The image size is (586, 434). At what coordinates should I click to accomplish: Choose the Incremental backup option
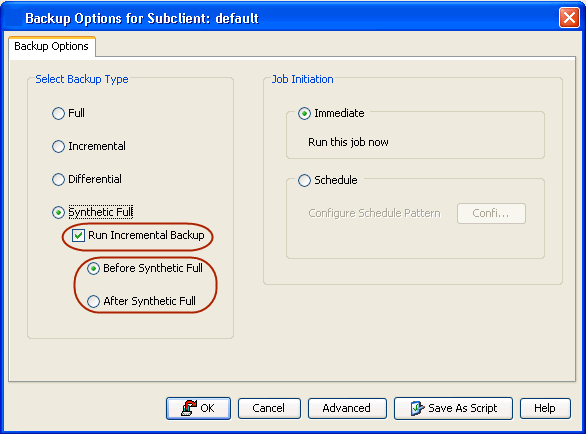click(58, 146)
